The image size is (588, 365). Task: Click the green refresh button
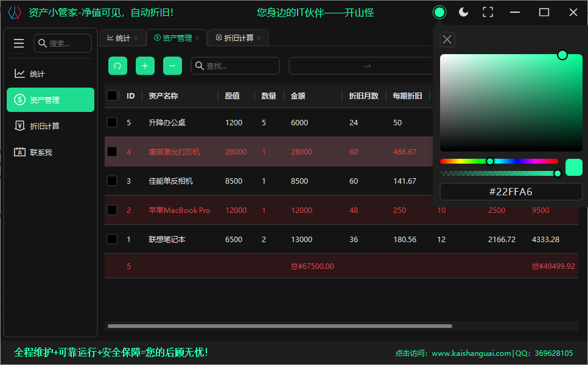[117, 66]
